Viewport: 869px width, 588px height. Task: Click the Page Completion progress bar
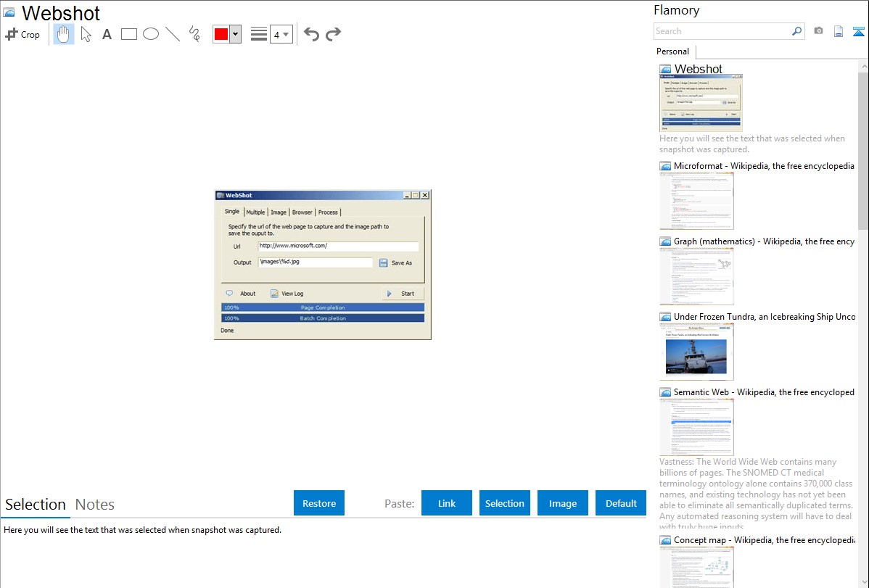[323, 307]
